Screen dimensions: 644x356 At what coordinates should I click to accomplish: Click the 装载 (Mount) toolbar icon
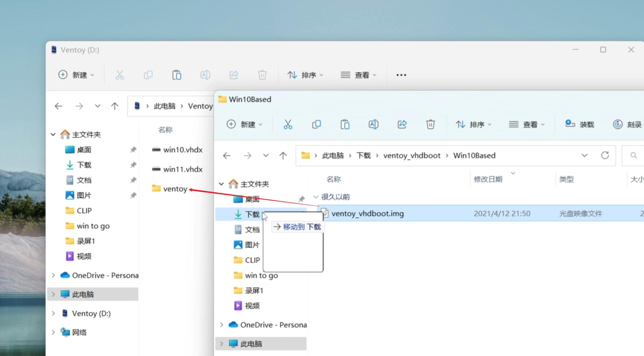(580, 124)
